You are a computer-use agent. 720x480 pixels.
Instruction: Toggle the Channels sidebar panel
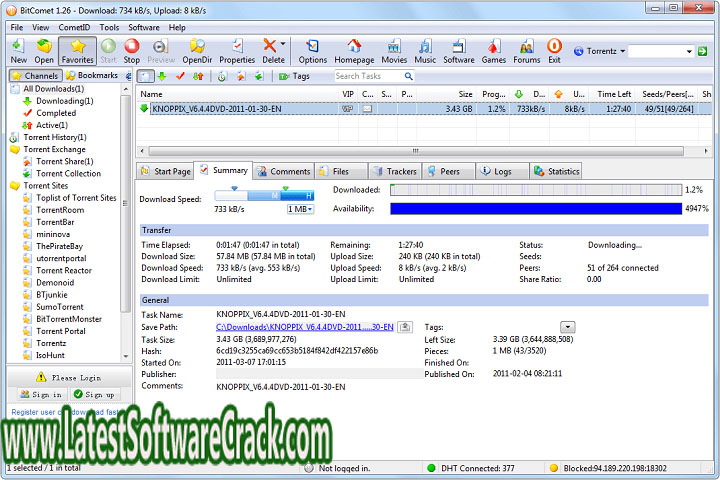coord(35,75)
